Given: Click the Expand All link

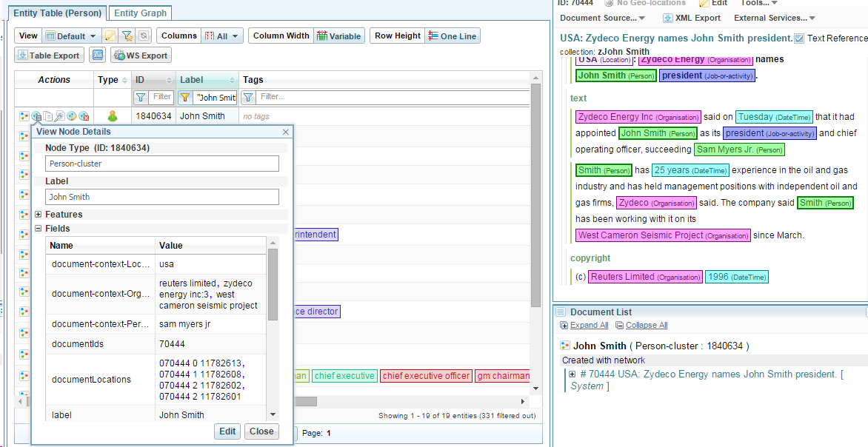Looking at the screenshot, I should click(589, 326).
